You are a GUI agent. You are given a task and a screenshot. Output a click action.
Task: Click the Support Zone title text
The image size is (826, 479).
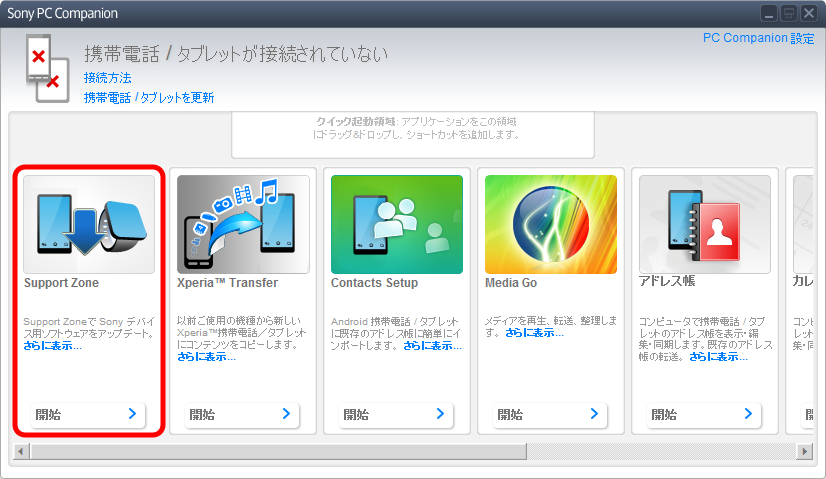[x=61, y=283]
